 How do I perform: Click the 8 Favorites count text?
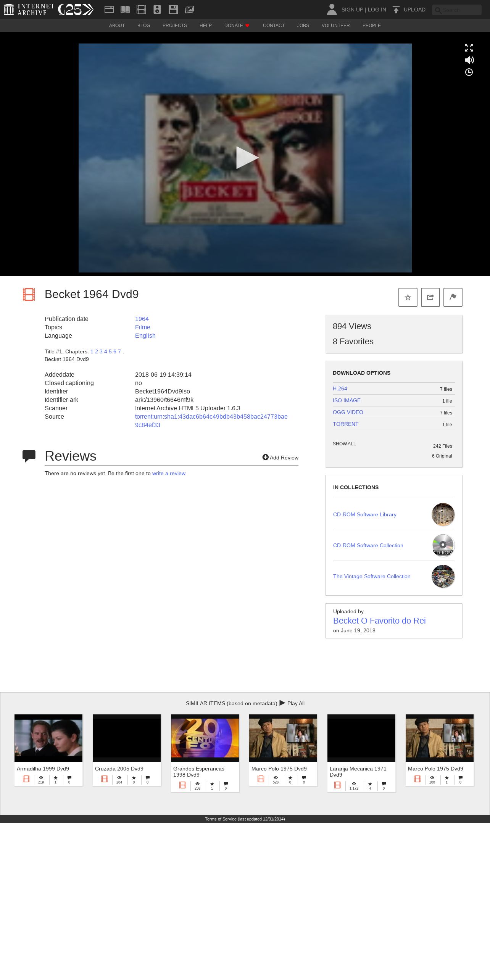tap(353, 341)
